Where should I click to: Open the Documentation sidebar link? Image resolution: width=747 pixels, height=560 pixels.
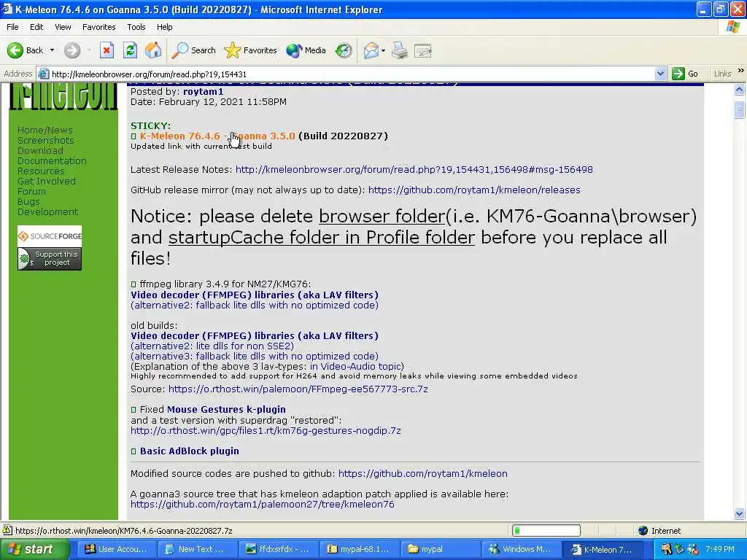pos(52,161)
